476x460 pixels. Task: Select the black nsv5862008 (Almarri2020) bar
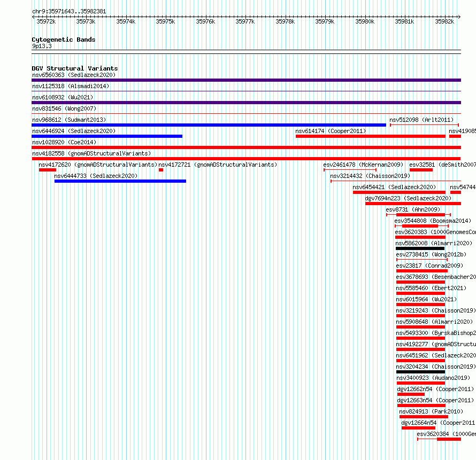420,248
